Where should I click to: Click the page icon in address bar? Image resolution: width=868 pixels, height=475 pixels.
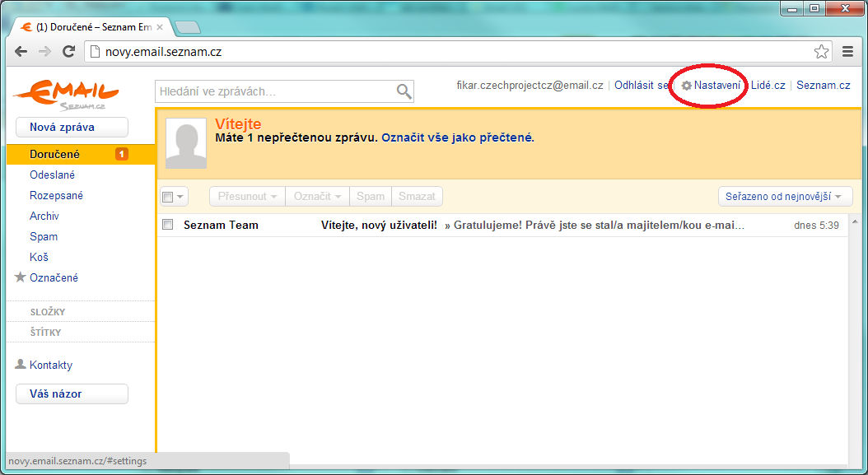[x=96, y=52]
